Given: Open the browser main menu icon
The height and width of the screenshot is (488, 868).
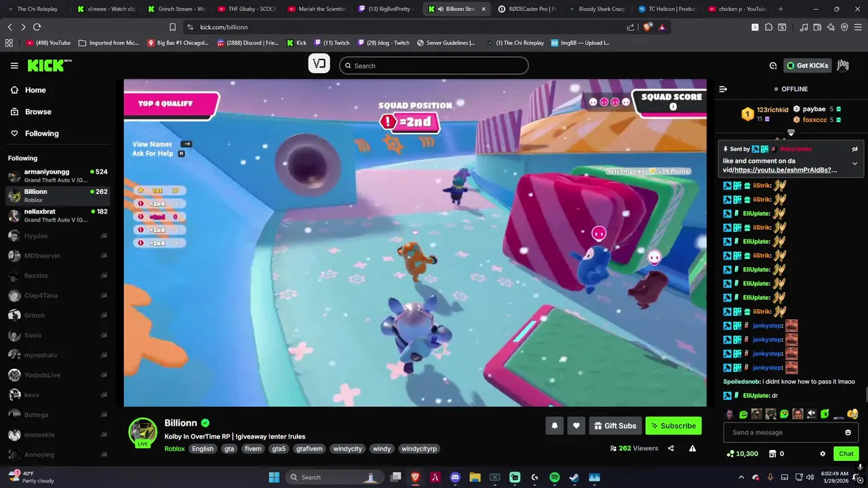Looking at the screenshot, I should coord(859,27).
